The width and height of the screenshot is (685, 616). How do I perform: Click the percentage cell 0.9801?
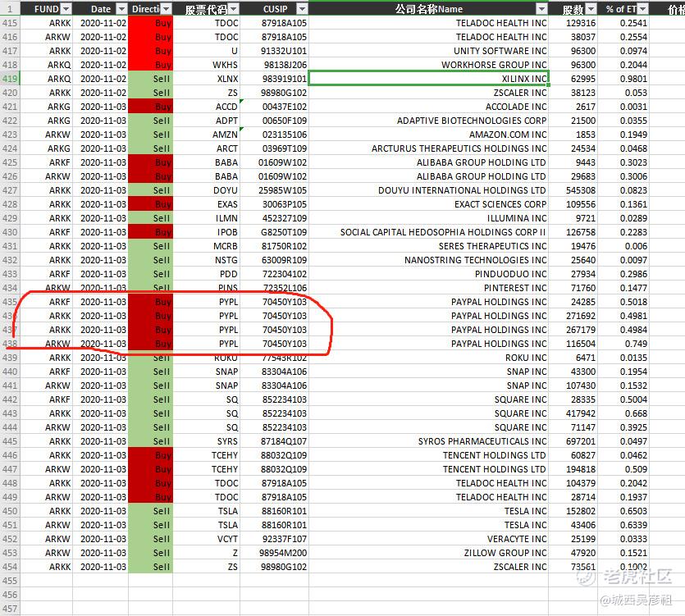623,79
